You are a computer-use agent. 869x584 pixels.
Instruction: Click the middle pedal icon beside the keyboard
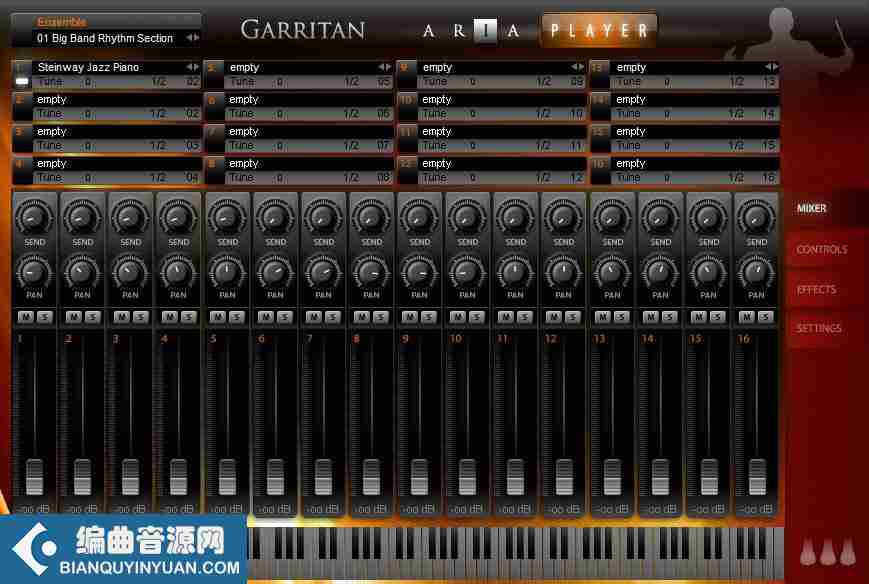pyautogui.click(x=827, y=552)
